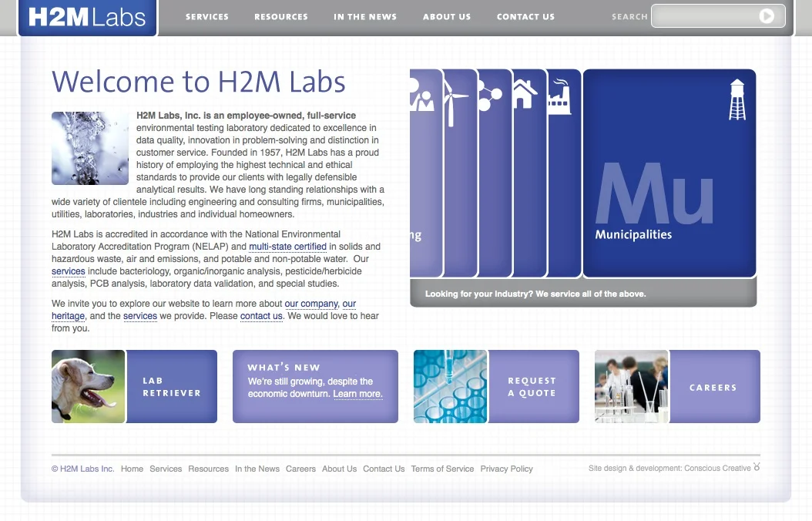Select the molecule icon industry card
Viewport: 812px width, 521px height.
tap(495, 173)
